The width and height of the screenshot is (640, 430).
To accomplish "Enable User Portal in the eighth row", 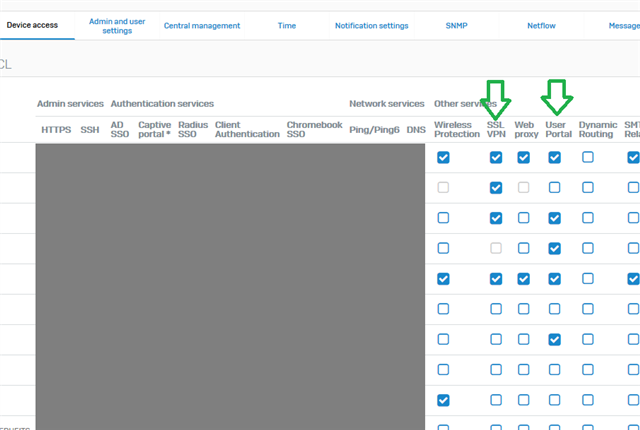I will point(554,370).
